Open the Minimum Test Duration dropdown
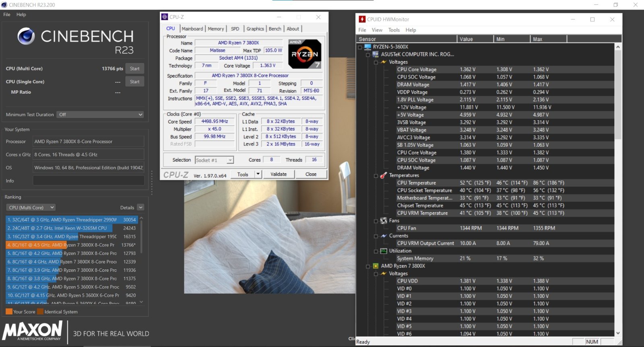644x347 pixels. [100, 115]
